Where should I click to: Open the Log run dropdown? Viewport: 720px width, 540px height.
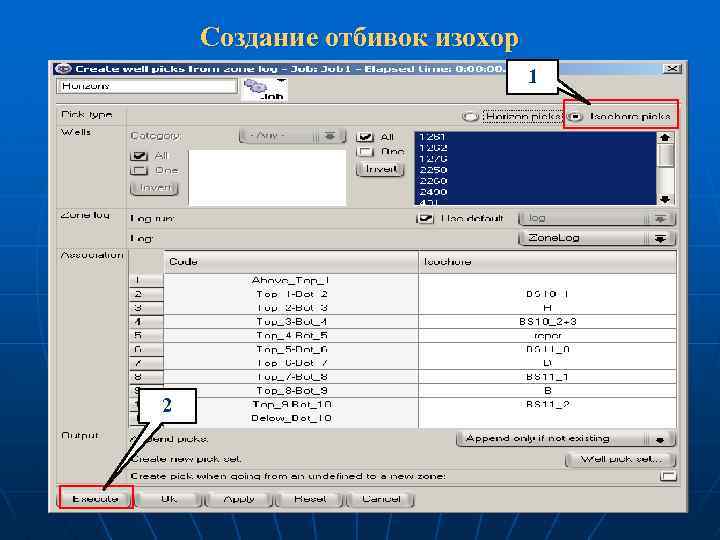(x=597, y=219)
